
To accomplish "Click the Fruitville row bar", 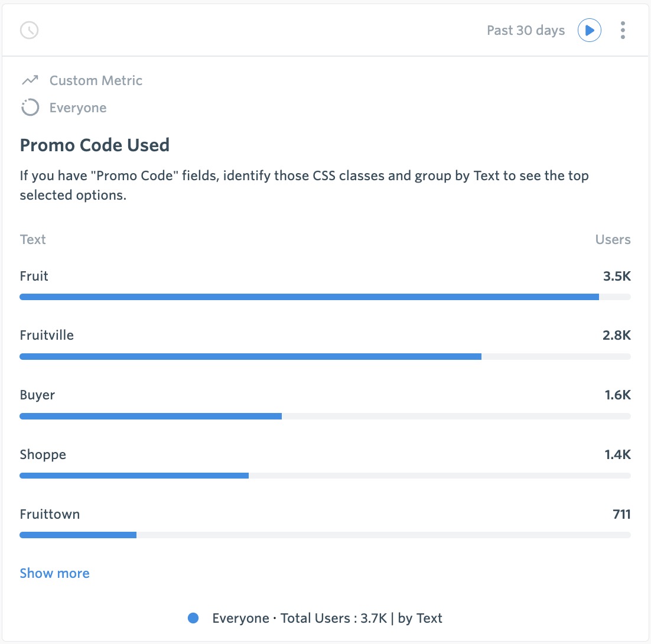I will pos(325,357).
